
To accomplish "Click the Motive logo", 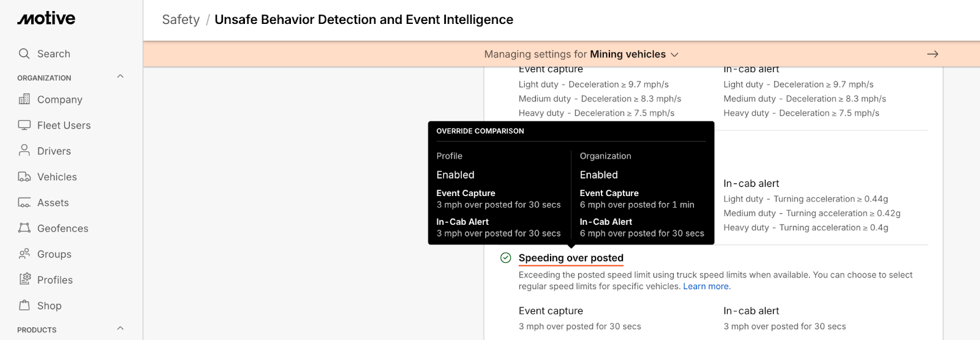I will (46, 18).
